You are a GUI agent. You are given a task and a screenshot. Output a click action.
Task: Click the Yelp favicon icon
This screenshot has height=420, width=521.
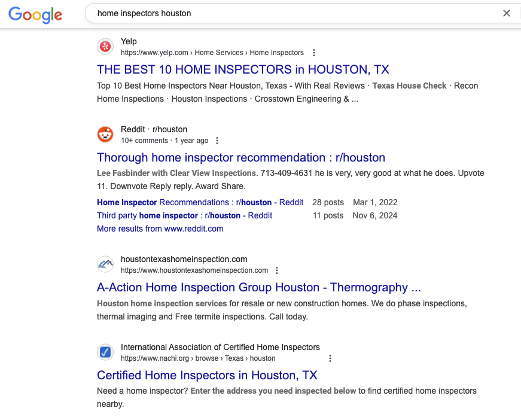click(x=105, y=47)
